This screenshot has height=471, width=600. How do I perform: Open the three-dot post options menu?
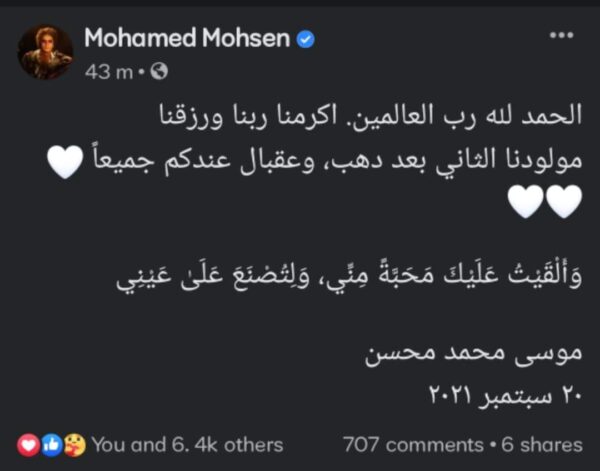562,35
